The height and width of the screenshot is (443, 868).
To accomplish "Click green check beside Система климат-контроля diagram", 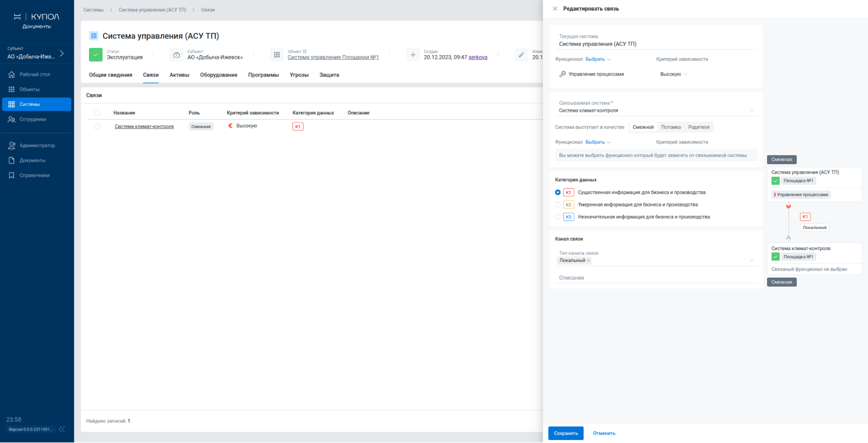I will [776, 257].
